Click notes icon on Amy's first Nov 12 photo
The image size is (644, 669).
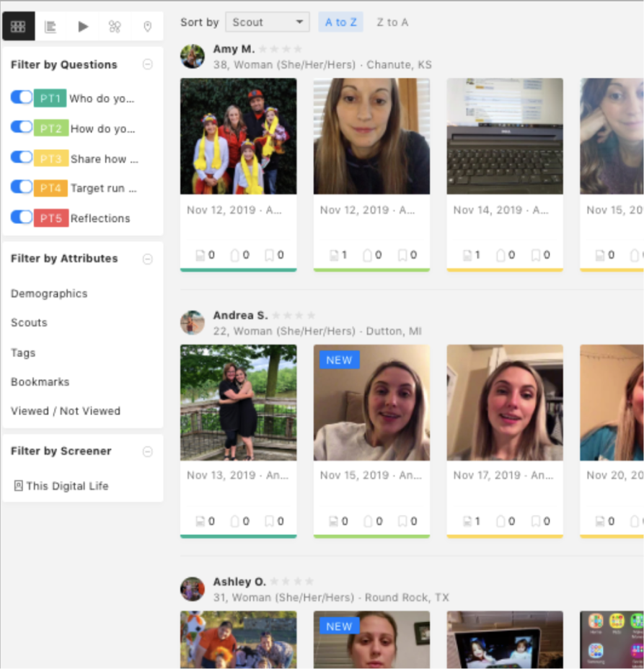pyautogui.click(x=200, y=255)
